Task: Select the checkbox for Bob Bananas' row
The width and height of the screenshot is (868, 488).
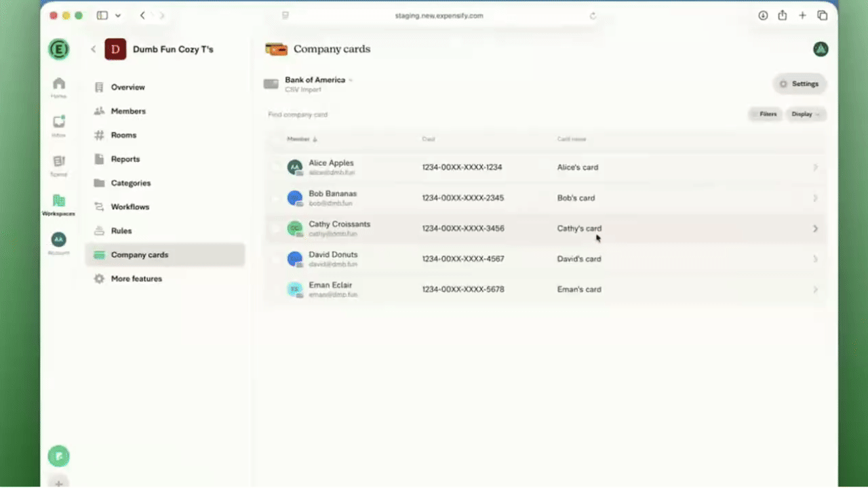Action: (275, 198)
